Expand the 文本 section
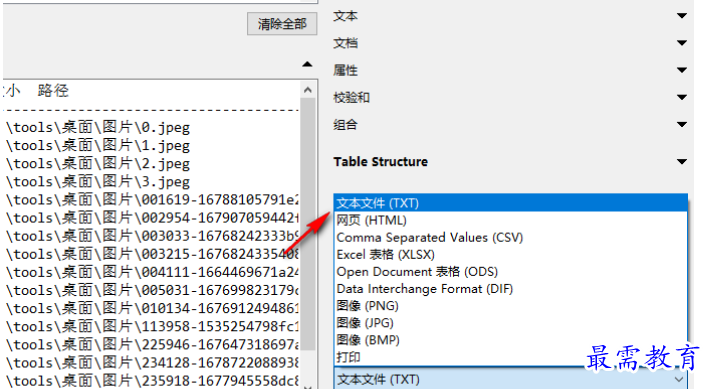This screenshot has height=389, width=708. [x=682, y=16]
